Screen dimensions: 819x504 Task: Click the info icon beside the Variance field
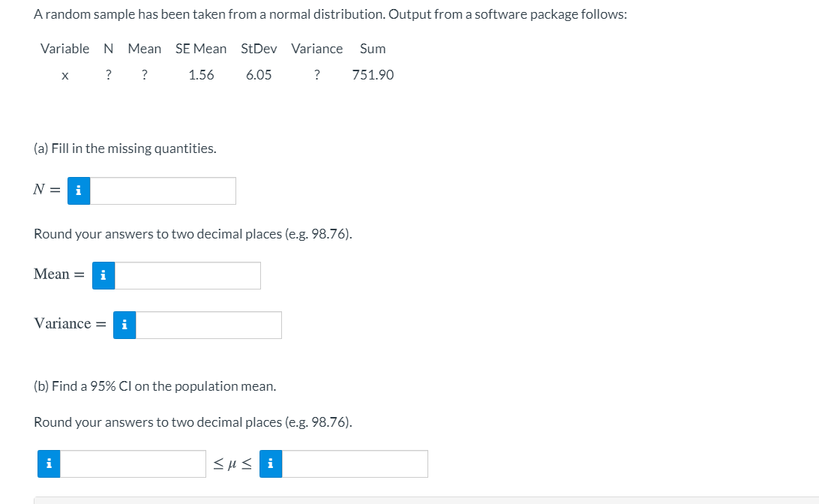[x=124, y=325]
